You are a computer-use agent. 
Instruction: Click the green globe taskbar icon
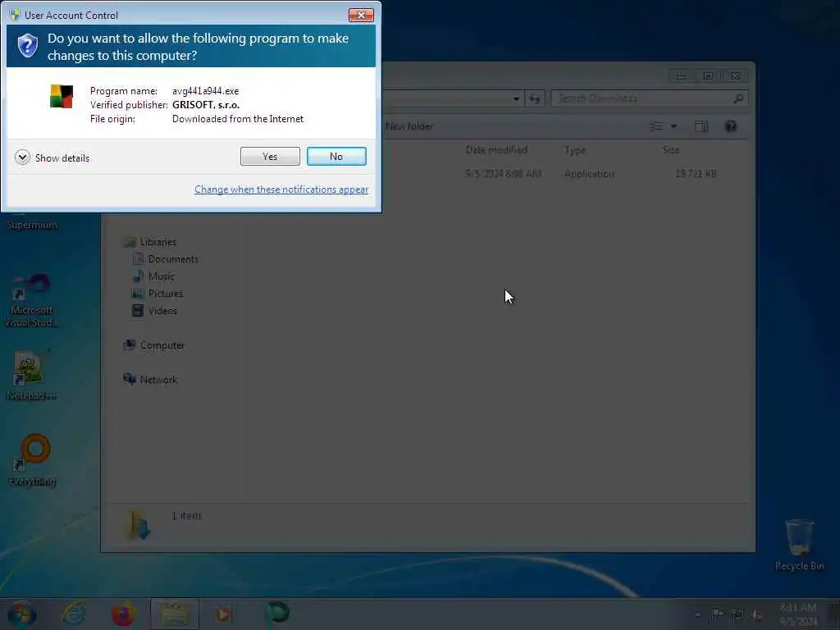[x=276, y=613]
